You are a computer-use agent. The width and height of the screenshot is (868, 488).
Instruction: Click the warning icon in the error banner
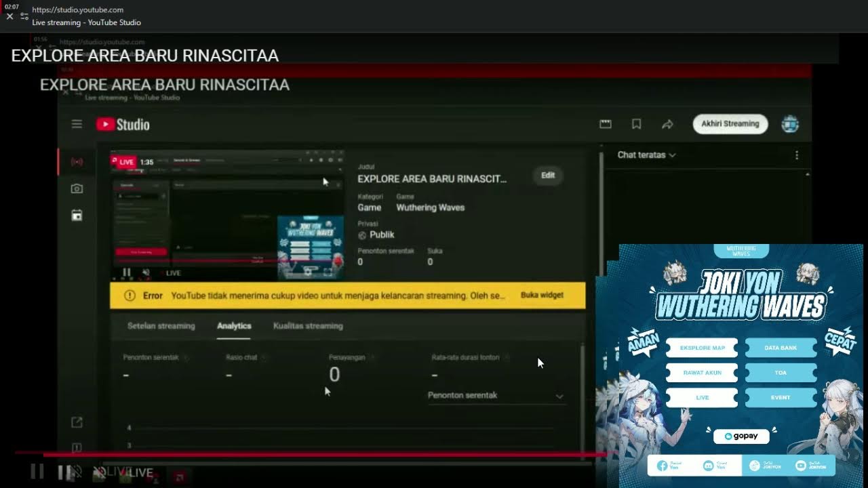tap(130, 296)
